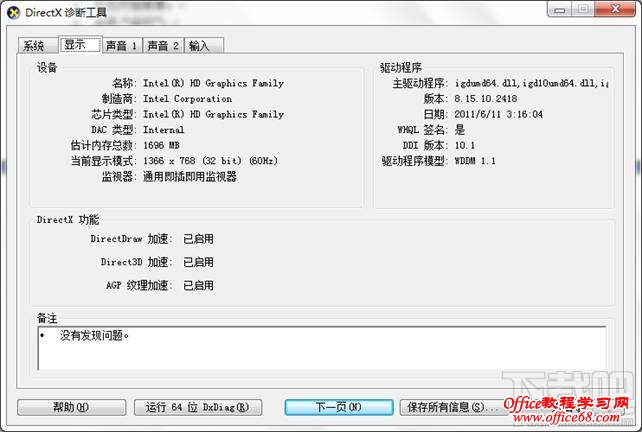Viewport: 642px width, 432px height.
Task: Click the 芯片类型 label
Action: (114, 114)
